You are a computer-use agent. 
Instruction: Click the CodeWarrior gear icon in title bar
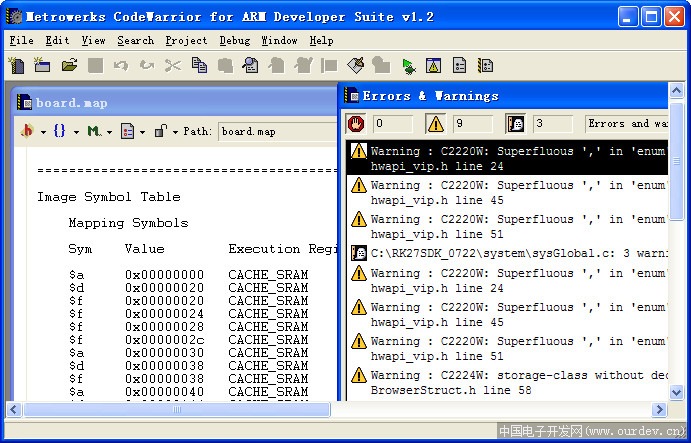pos(15,17)
